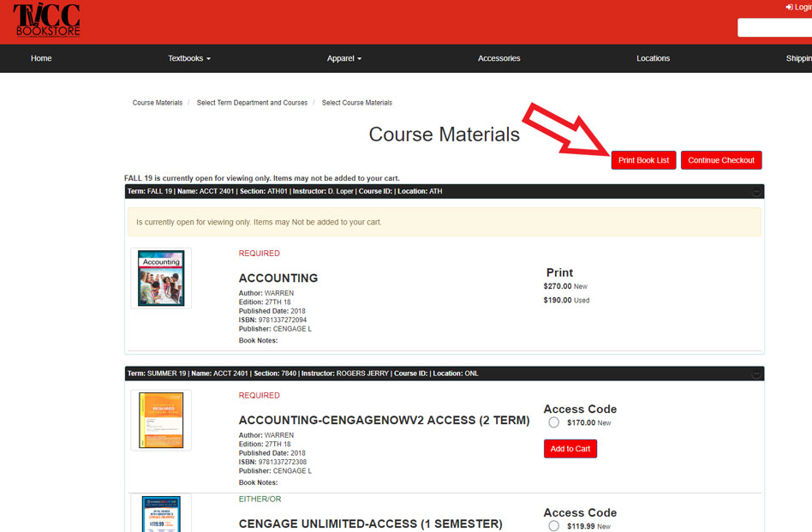Open the Textbooks dropdown menu
Screen dimensions: 812x532
[189, 58]
